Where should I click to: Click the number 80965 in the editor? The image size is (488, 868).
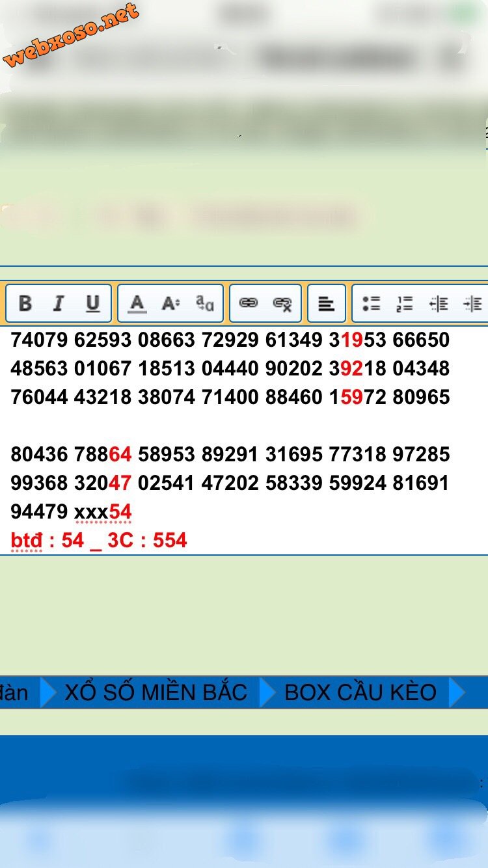point(422,397)
